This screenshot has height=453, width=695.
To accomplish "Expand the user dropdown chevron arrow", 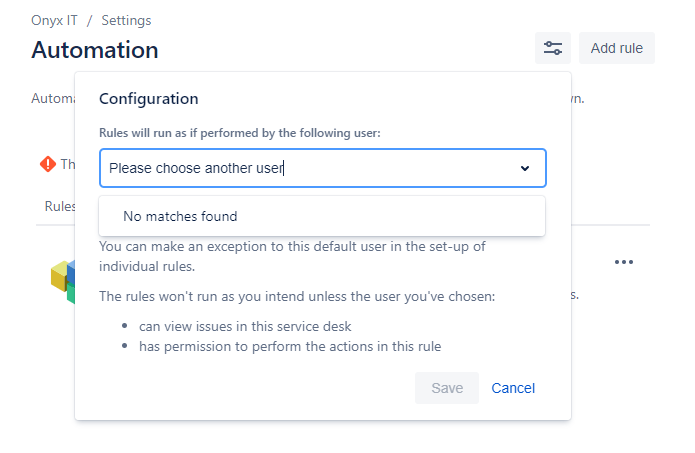I will [525, 168].
